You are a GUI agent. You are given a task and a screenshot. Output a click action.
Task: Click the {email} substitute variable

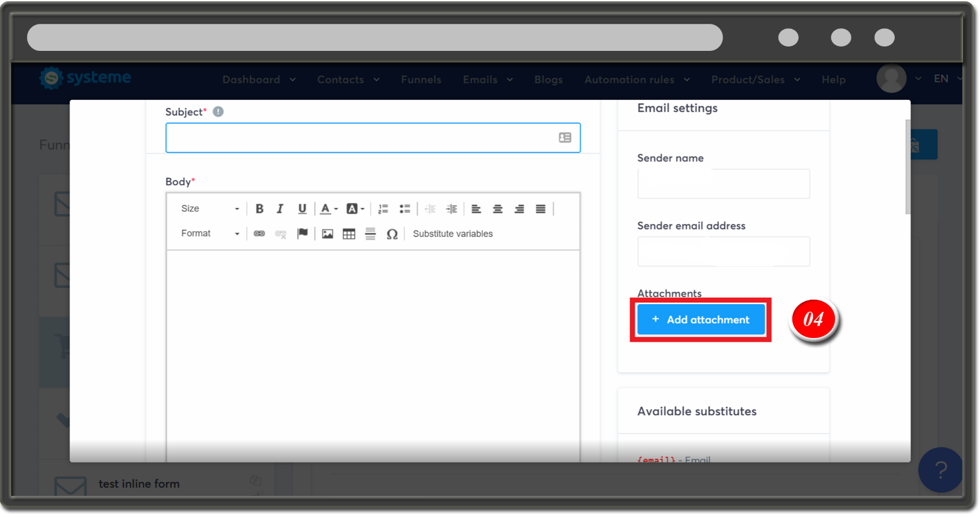656,460
